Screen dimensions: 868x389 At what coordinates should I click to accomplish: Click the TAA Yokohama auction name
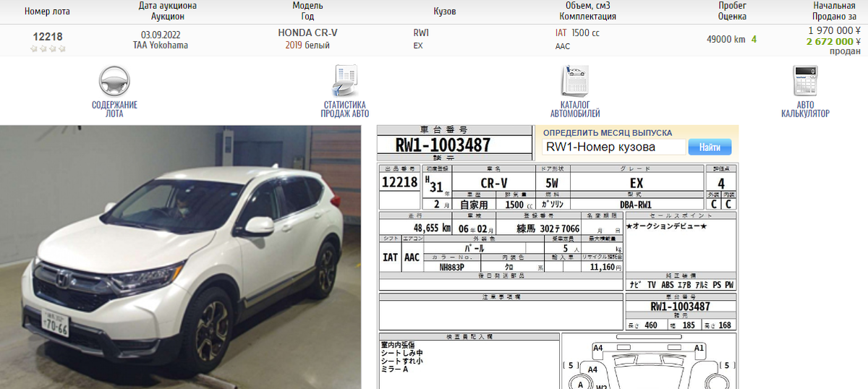click(x=161, y=46)
